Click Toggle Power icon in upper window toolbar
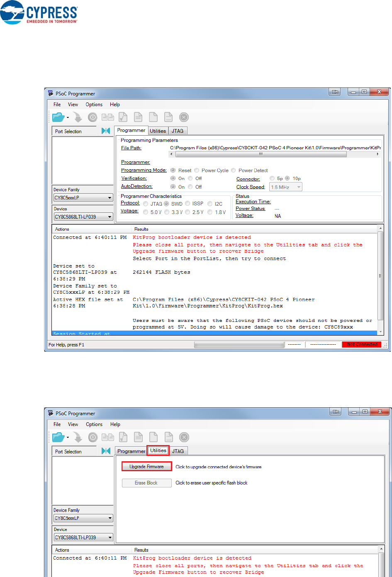The image size is (392, 577). pyautogui.click(x=92, y=117)
